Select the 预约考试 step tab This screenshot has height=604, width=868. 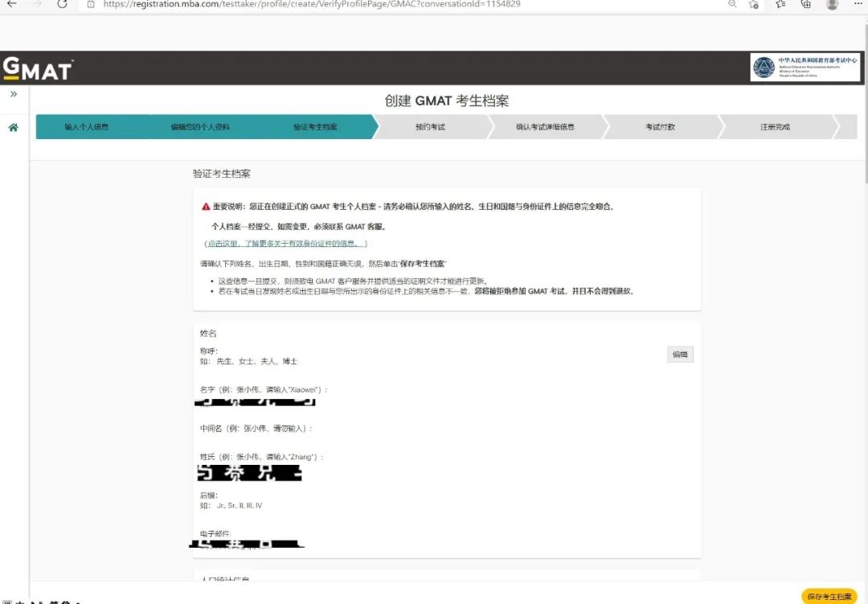click(x=431, y=127)
